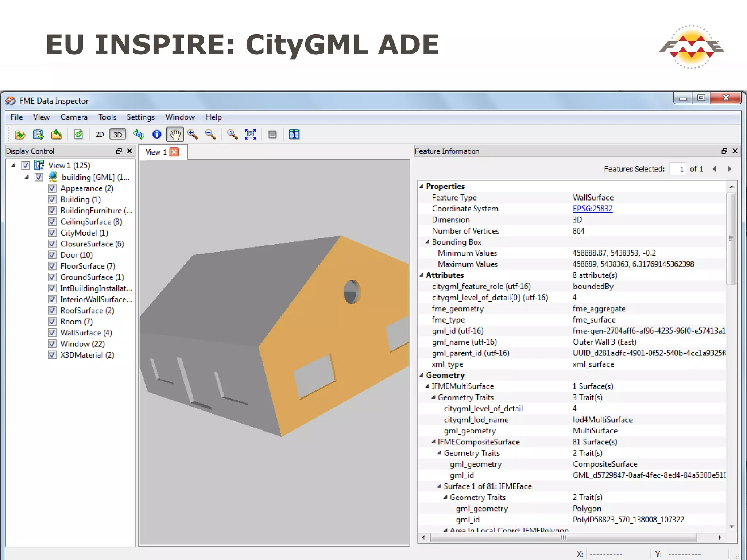
Task: Click the Feature Information vertical scrollbar thumb
Action: tap(731, 238)
